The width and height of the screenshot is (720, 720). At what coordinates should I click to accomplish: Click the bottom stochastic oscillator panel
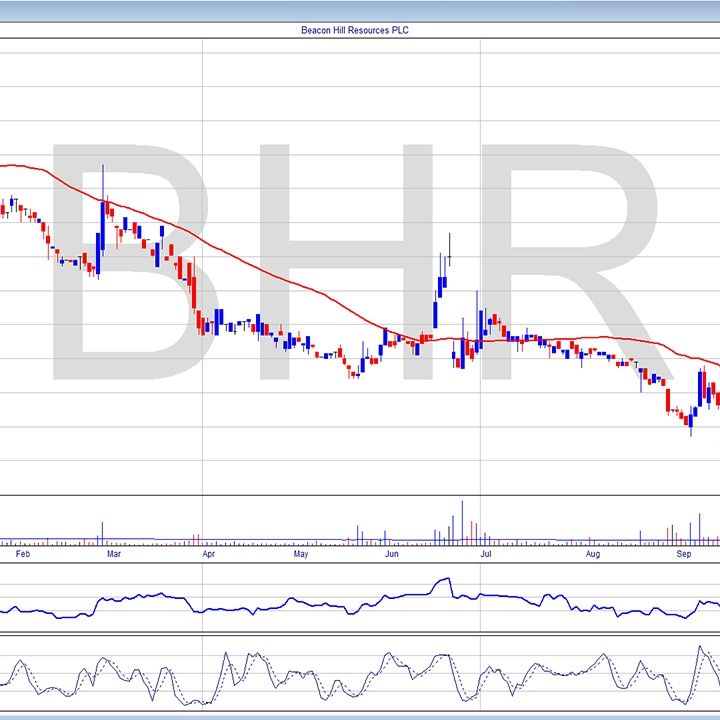pos(360,675)
